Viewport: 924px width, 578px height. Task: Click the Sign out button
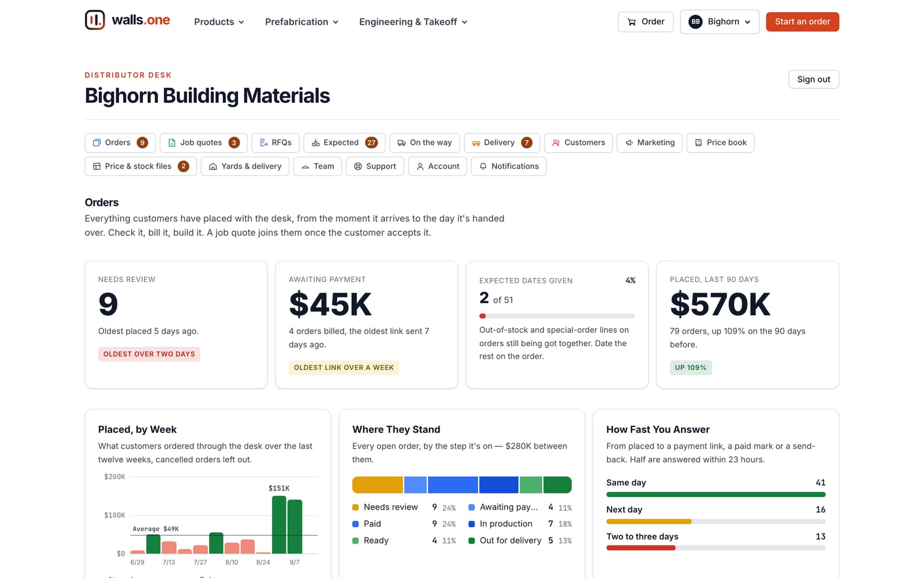(814, 79)
